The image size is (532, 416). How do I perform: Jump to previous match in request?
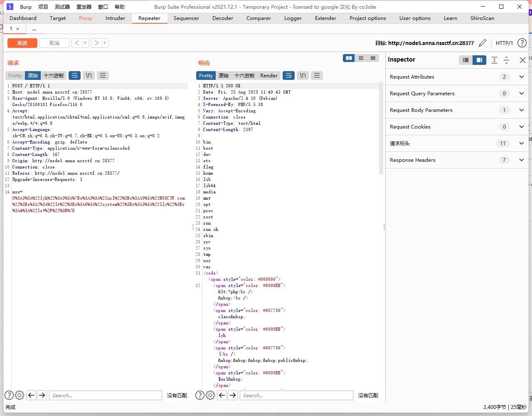(31, 395)
